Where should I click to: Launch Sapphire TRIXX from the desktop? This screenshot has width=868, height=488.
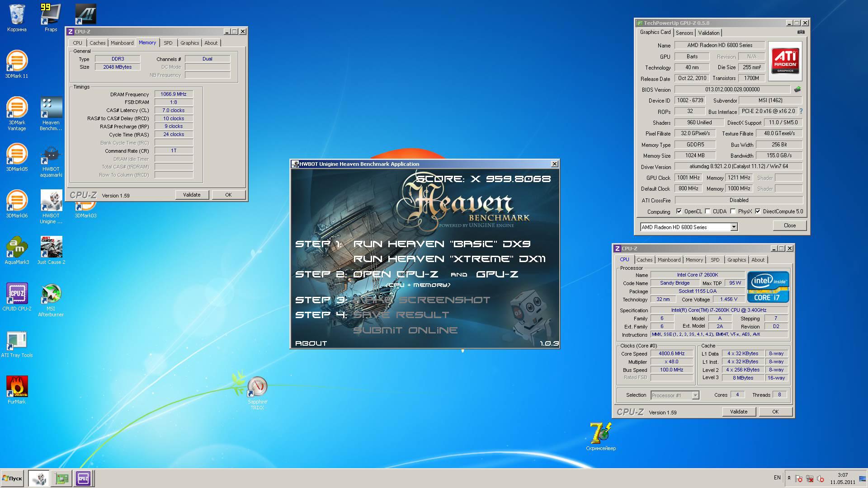tap(257, 393)
